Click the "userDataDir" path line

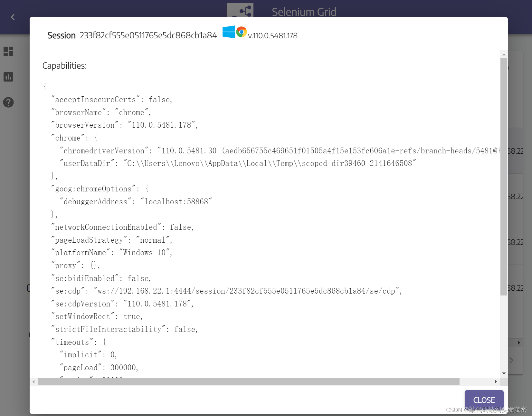(x=238, y=163)
